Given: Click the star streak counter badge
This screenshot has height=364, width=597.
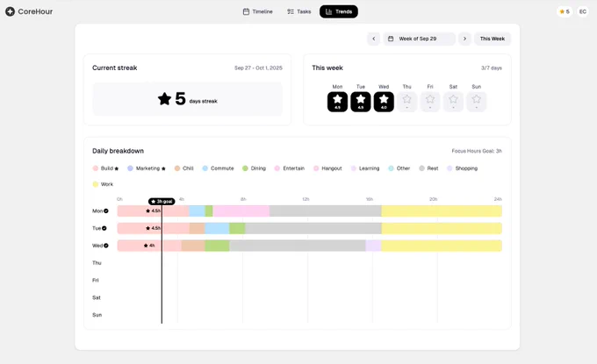Looking at the screenshot, I should click(565, 11).
